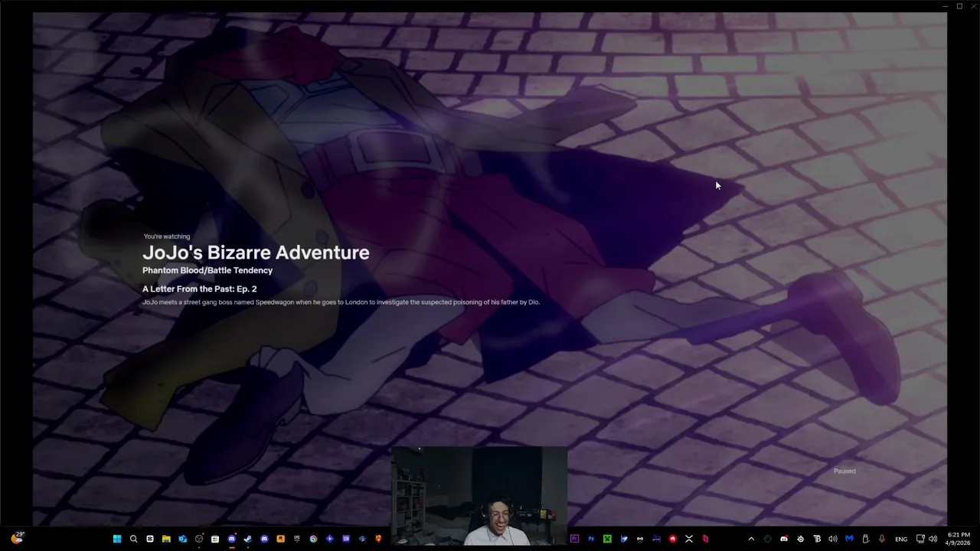980x551 pixels.
Task: Open Epic Games Launcher icon
Action: click(x=297, y=539)
